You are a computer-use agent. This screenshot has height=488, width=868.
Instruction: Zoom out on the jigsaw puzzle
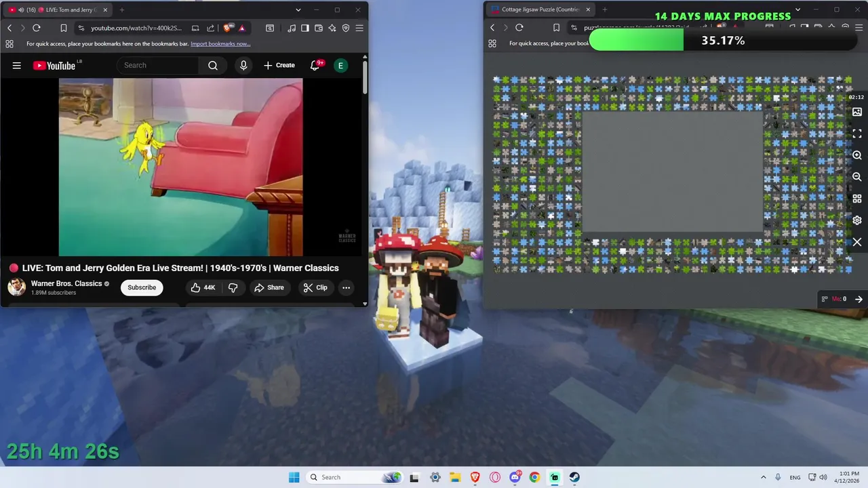coord(857,177)
